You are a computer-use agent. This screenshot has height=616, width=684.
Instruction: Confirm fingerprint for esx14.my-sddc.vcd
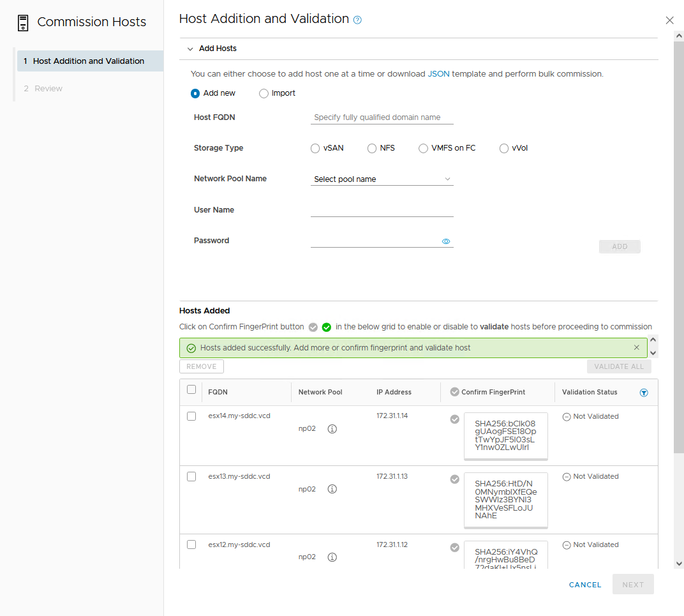tap(454, 419)
